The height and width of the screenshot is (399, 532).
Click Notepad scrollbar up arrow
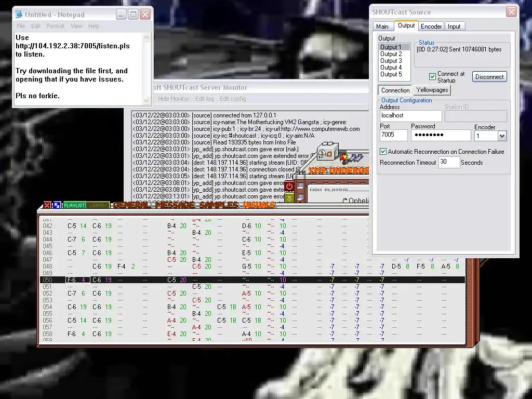[x=146, y=37]
